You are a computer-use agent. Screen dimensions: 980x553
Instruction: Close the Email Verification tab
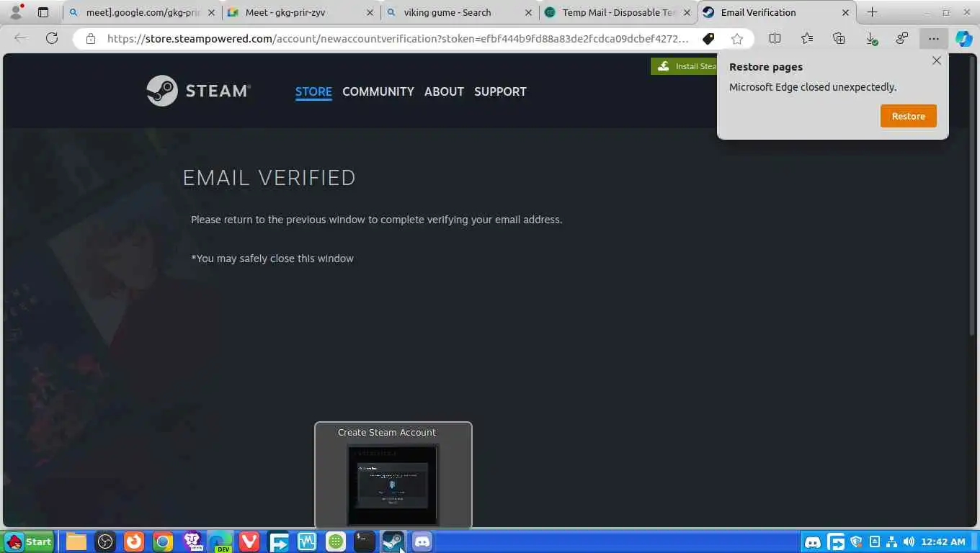coord(845,12)
